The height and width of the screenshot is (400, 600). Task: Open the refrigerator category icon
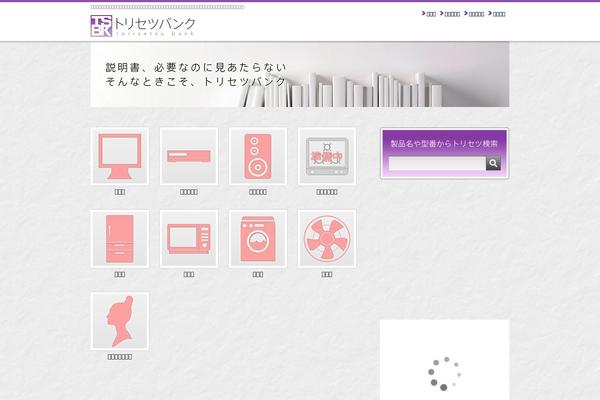pyautogui.click(x=120, y=238)
